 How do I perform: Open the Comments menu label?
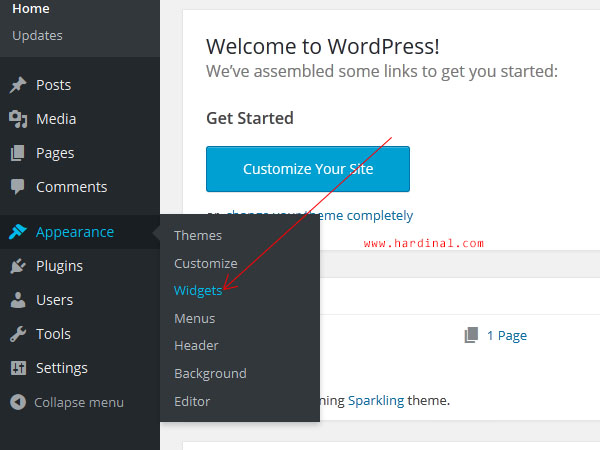tap(72, 187)
